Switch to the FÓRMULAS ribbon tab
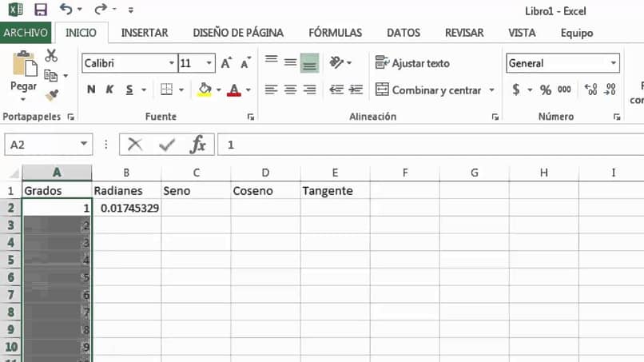The width and height of the screenshot is (644, 362). (335, 33)
